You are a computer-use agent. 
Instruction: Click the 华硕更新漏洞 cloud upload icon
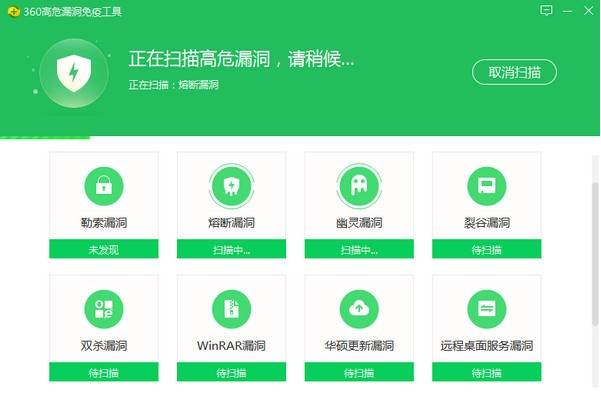tap(359, 309)
